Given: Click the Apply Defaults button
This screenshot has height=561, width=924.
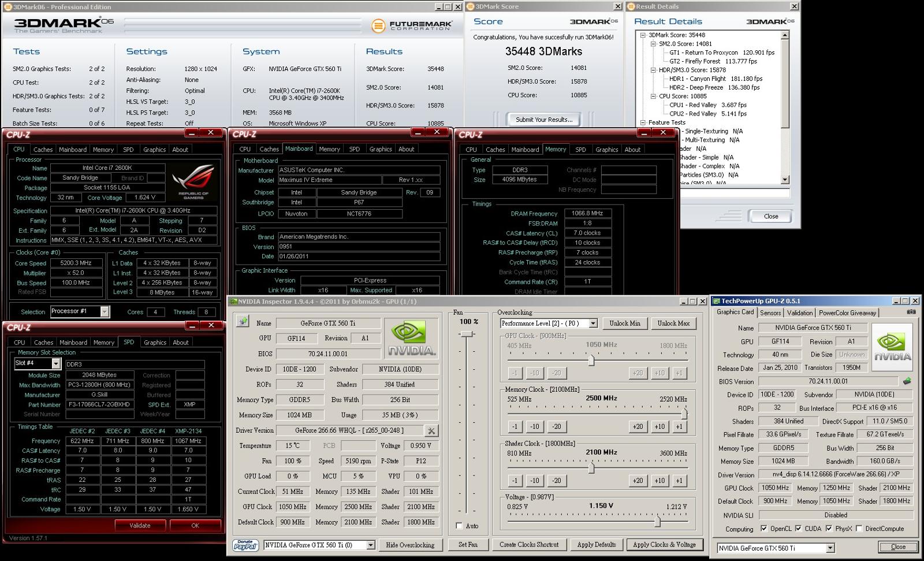Looking at the screenshot, I should (597, 545).
